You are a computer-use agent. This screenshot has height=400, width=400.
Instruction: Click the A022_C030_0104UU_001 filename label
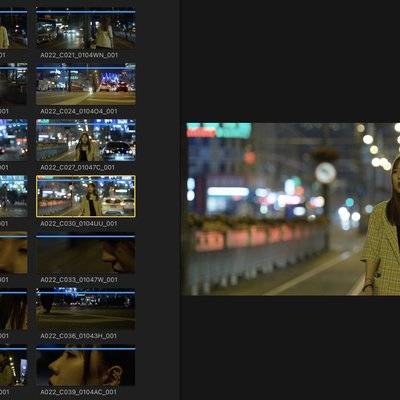pos(79,224)
